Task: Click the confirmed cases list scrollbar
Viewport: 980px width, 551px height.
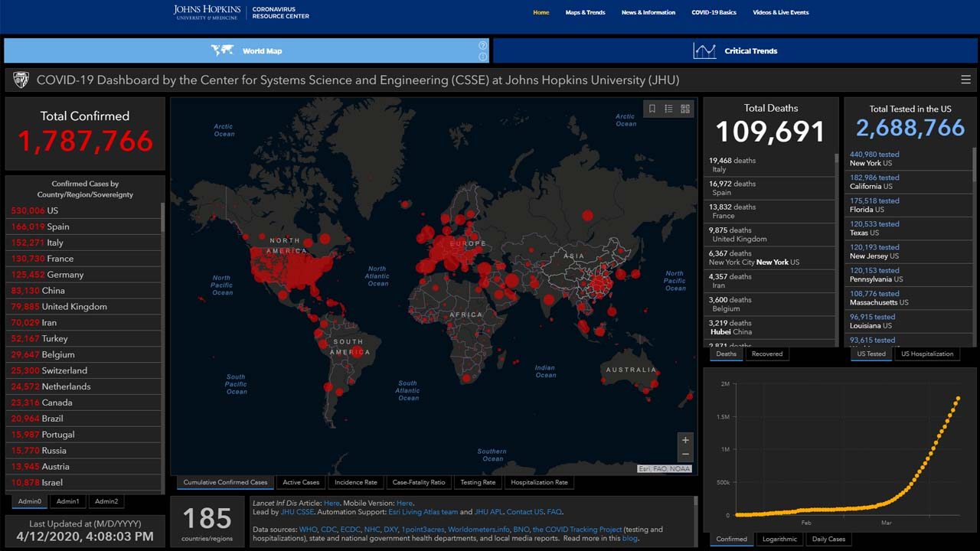Action: pos(162,218)
